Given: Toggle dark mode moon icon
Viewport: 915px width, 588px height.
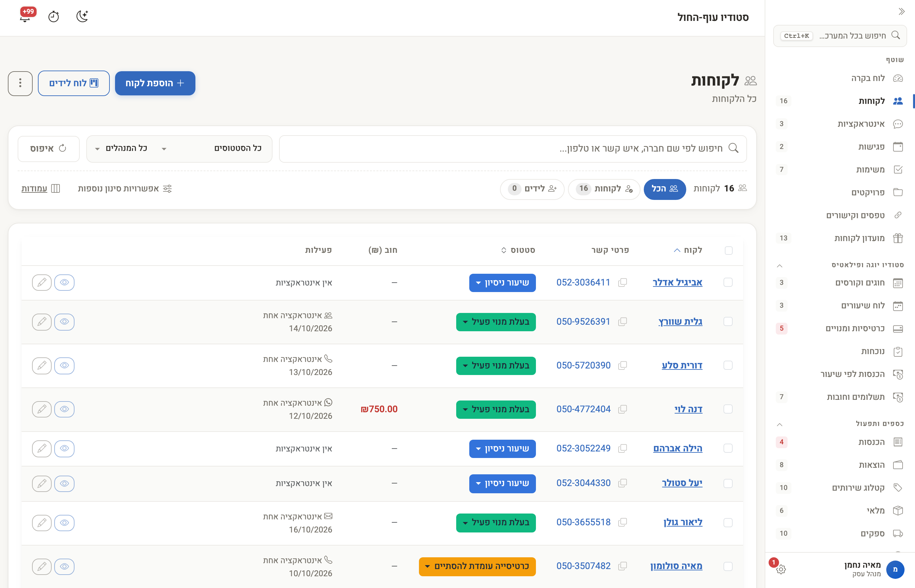Looking at the screenshot, I should (x=82, y=16).
